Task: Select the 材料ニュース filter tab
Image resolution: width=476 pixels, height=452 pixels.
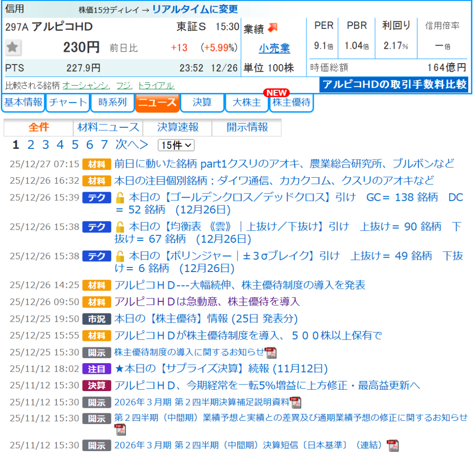Action: pyautogui.click(x=108, y=127)
